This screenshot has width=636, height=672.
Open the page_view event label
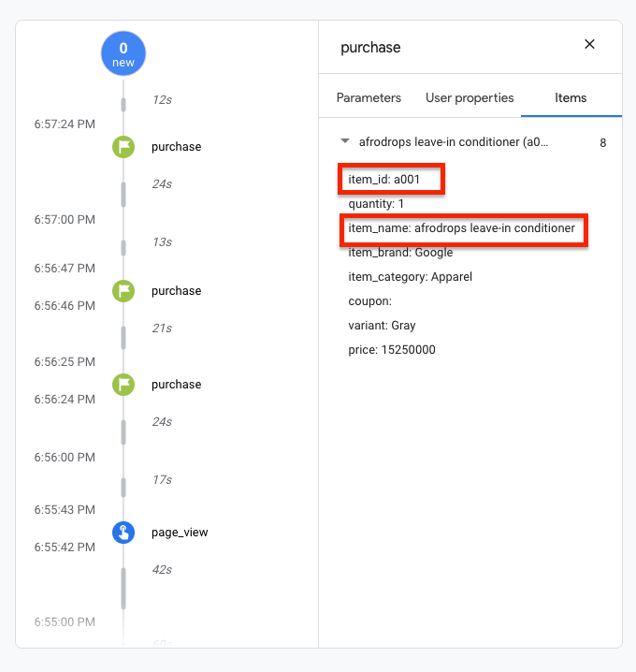180,533
